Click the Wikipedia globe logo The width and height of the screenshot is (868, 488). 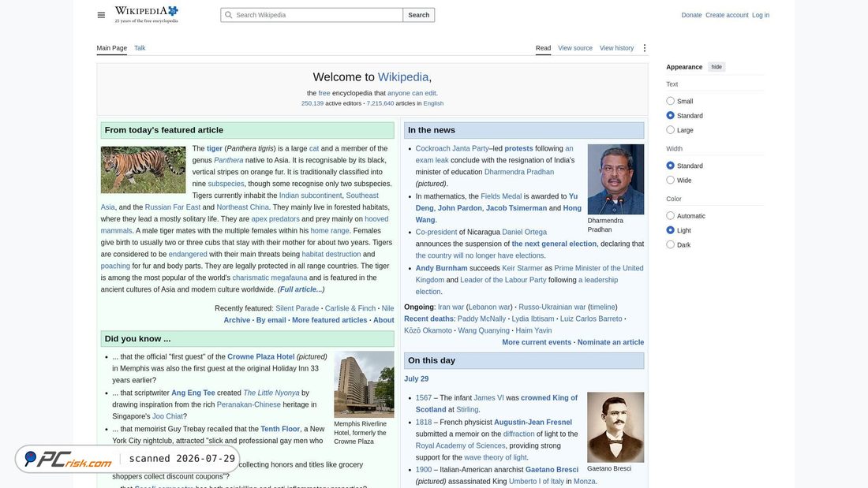click(147, 14)
